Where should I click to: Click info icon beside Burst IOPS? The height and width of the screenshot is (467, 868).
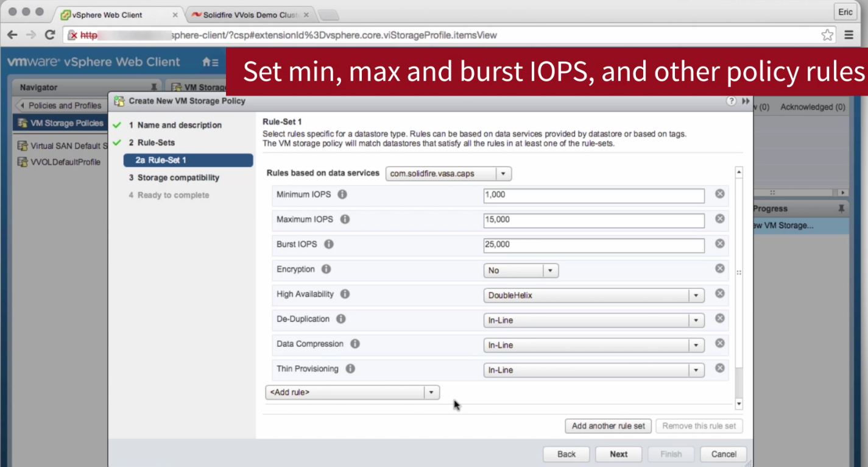click(x=329, y=244)
